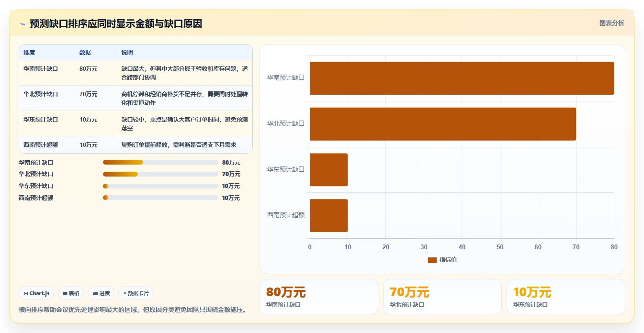Click description starting 缺口较小
The height and width of the screenshot is (333, 644).
click(x=184, y=123)
